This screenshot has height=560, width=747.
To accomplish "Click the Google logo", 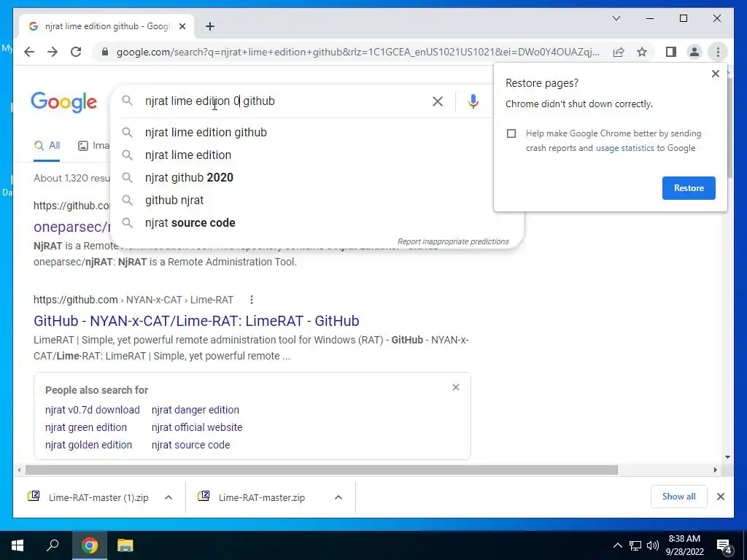I will pyautogui.click(x=64, y=102).
